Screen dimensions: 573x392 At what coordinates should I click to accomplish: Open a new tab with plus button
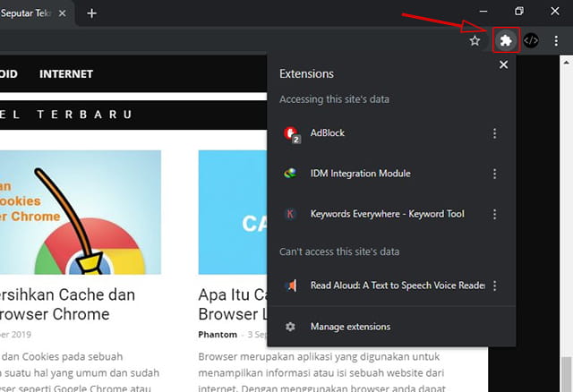point(91,13)
